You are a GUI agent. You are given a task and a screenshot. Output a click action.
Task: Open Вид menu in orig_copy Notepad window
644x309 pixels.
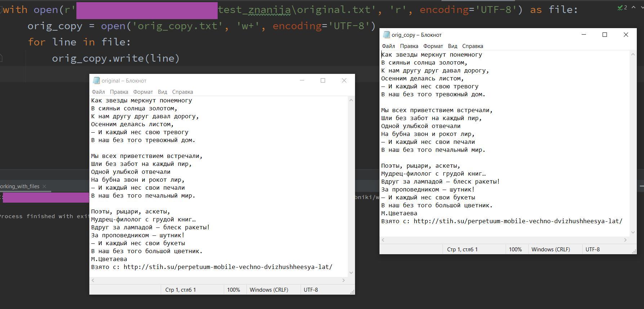pyautogui.click(x=452, y=46)
